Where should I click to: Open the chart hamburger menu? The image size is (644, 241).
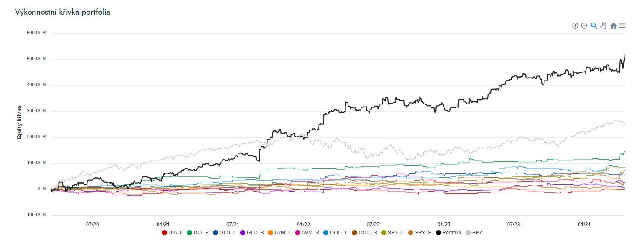click(622, 26)
